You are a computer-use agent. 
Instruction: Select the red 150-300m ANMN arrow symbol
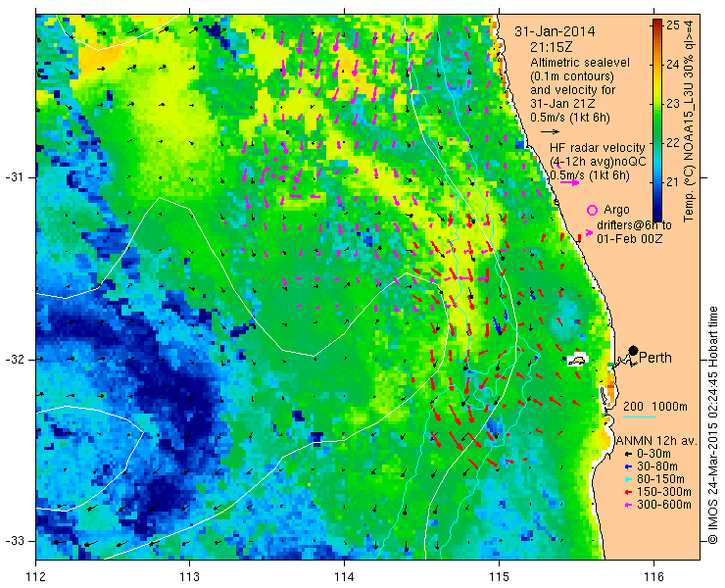627,492
